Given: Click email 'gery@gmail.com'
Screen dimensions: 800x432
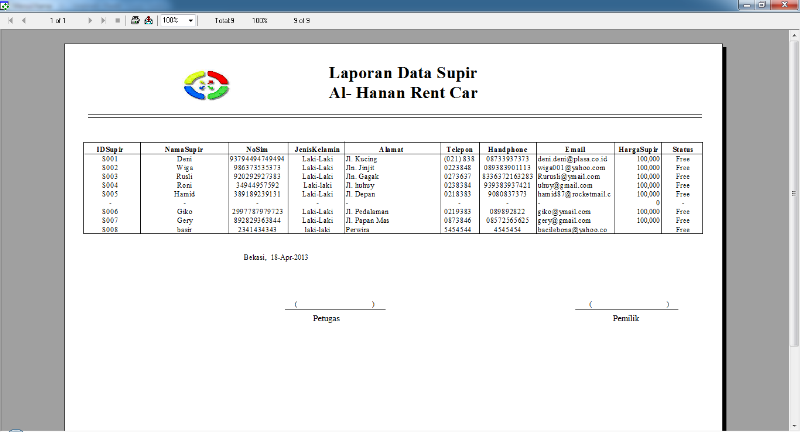Looking at the screenshot, I should 564,220.
